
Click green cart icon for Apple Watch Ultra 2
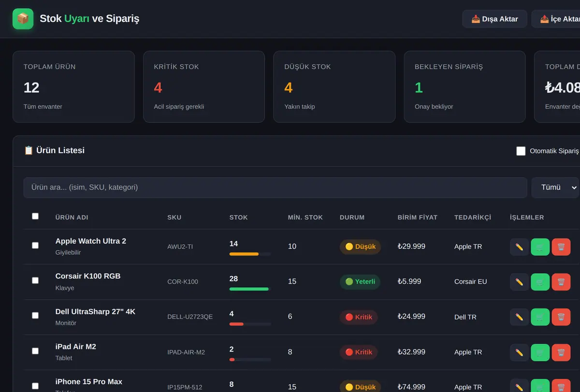coord(540,247)
